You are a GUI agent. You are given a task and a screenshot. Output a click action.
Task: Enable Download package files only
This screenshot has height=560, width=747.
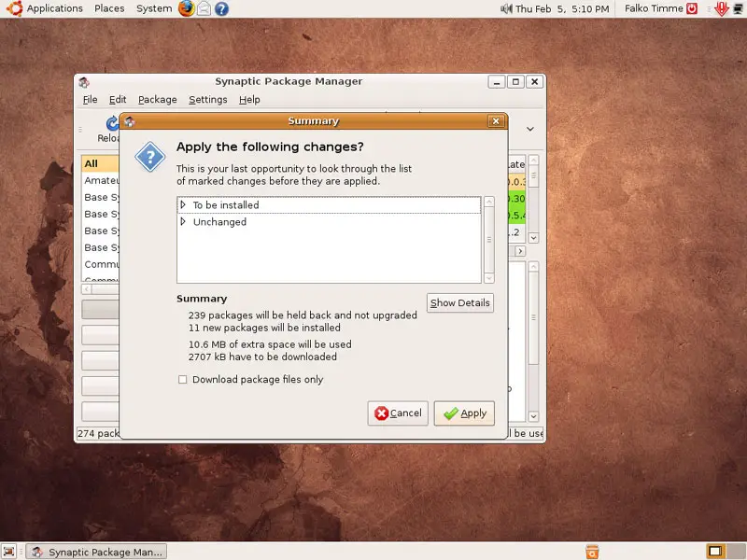tap(182, 380)
